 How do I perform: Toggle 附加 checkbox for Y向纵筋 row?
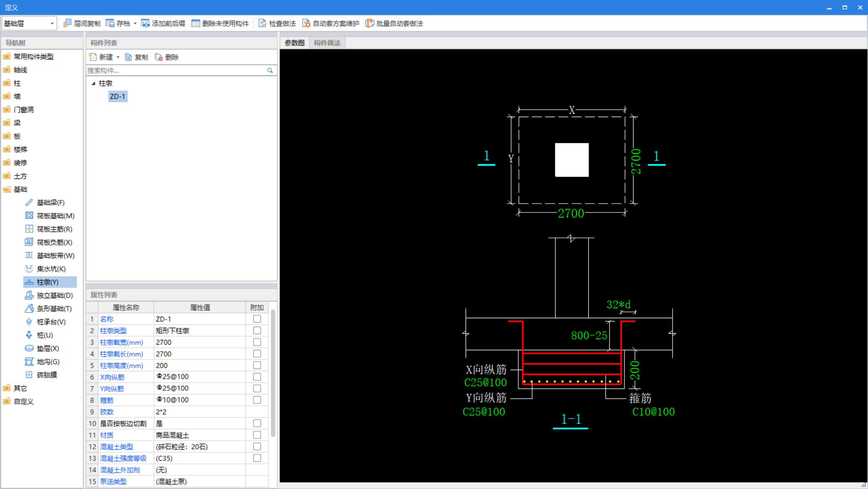(257, 388)
